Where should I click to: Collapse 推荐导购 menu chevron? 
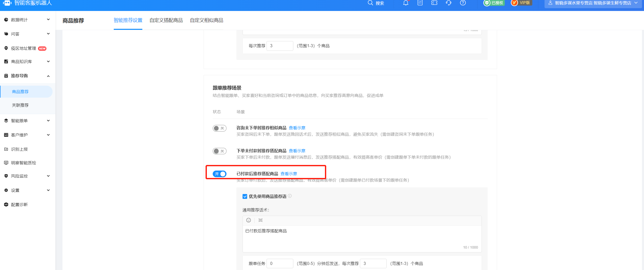(48, 76)
